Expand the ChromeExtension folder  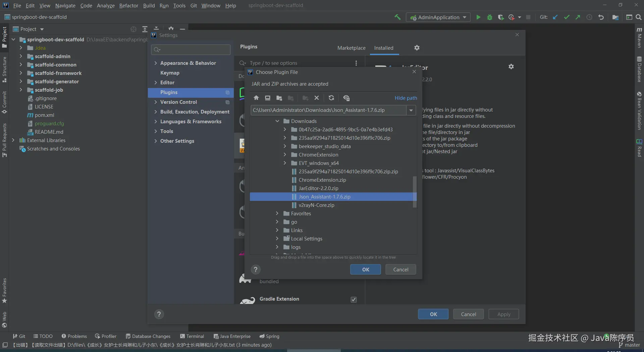pos(285,155)
